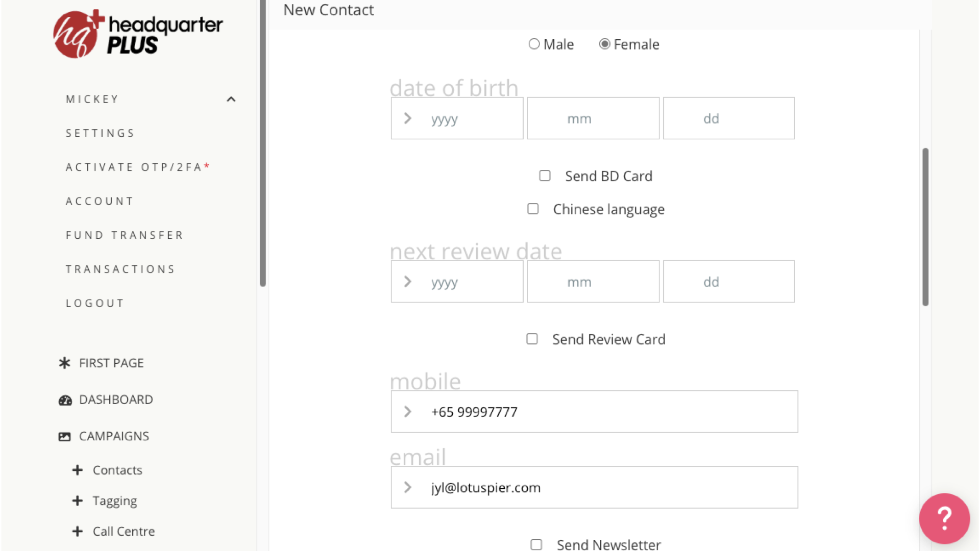980x551 pixels.
Task: Click the Logout link
Action: point(95,303)
